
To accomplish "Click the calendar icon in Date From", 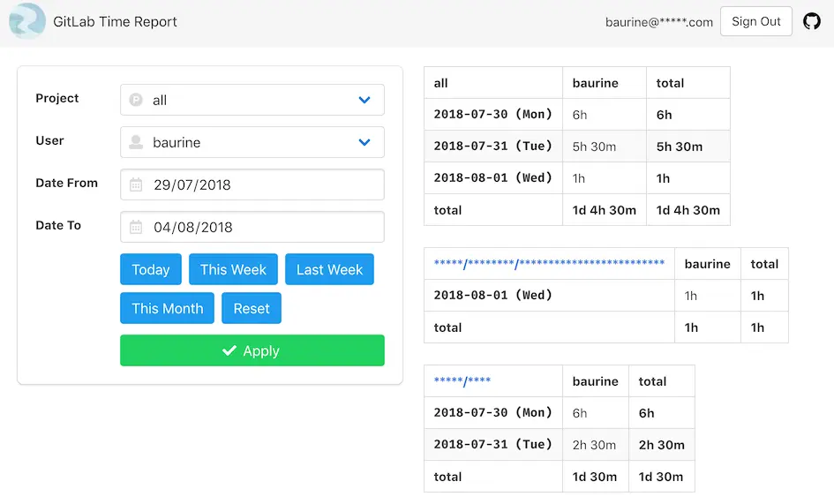I will coord(136,184).
